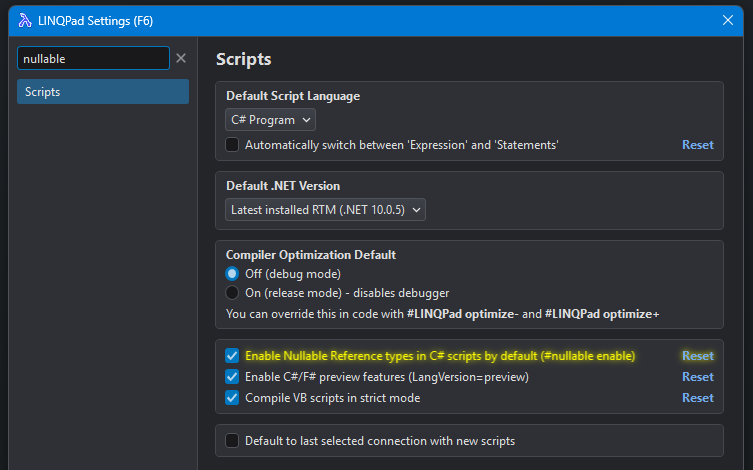Reset the automatic language switch setting
Screen dimensions: 753x470
pos(697,145)
